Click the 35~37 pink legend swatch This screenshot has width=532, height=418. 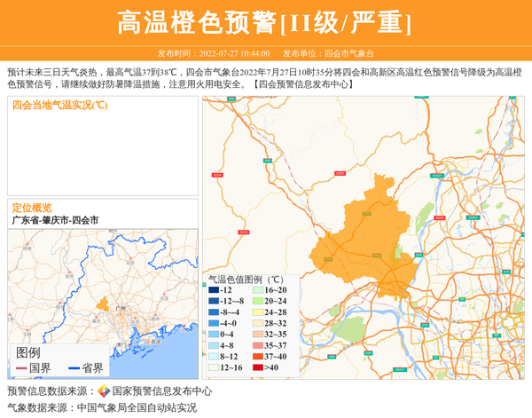click(256, 345)
